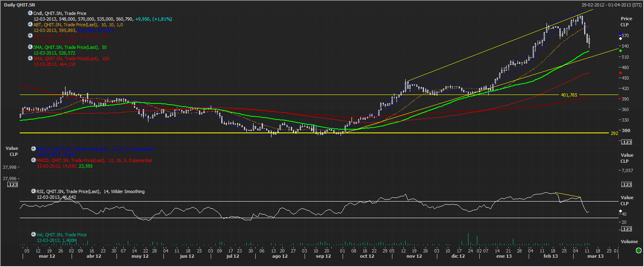The width and height of the screenshot is (644, 267).
Task: Select the SMA 200 legend label
Action: tap(71, 36)
